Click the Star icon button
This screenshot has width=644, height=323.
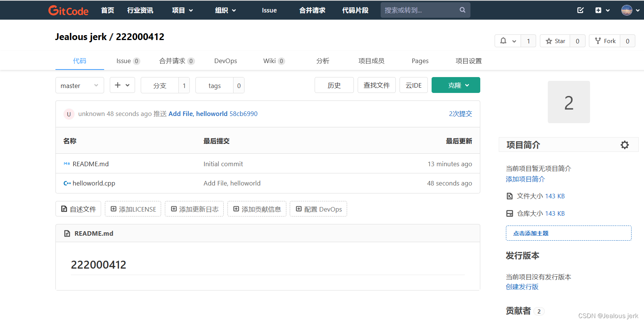tap(549, 41)
